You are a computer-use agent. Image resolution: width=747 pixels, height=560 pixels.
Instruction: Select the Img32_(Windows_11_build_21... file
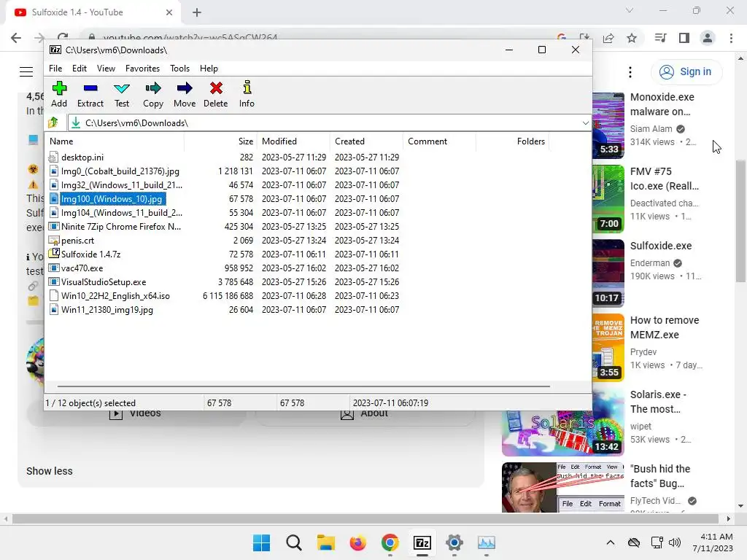coord(122,184)
